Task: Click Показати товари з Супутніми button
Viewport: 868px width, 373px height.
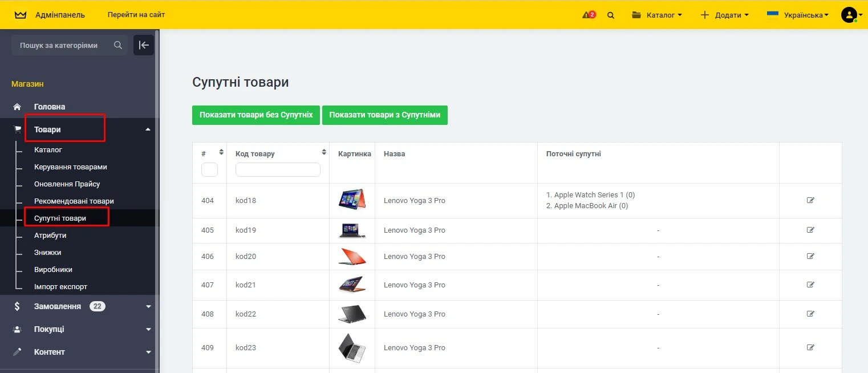Action: point(384,115)
